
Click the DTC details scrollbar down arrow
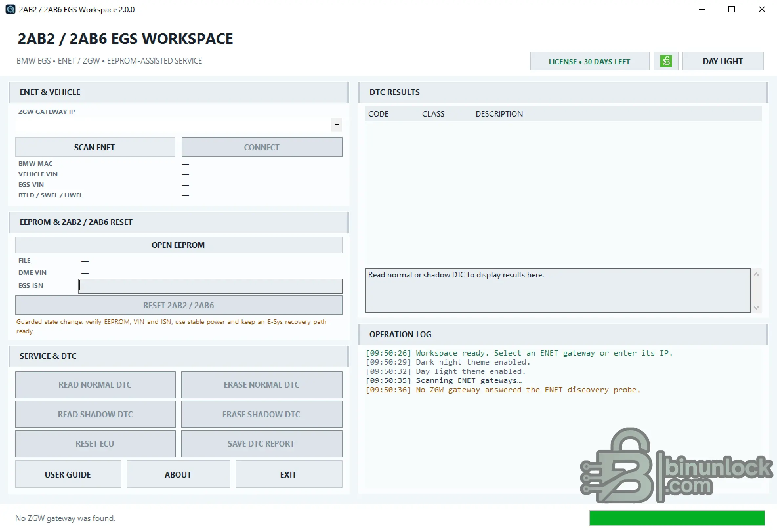(756, 307)
